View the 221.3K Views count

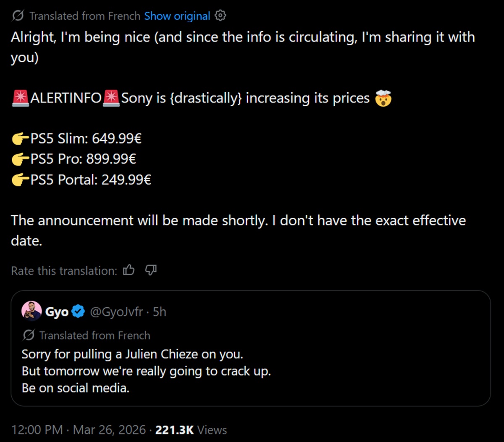[191, 430]
